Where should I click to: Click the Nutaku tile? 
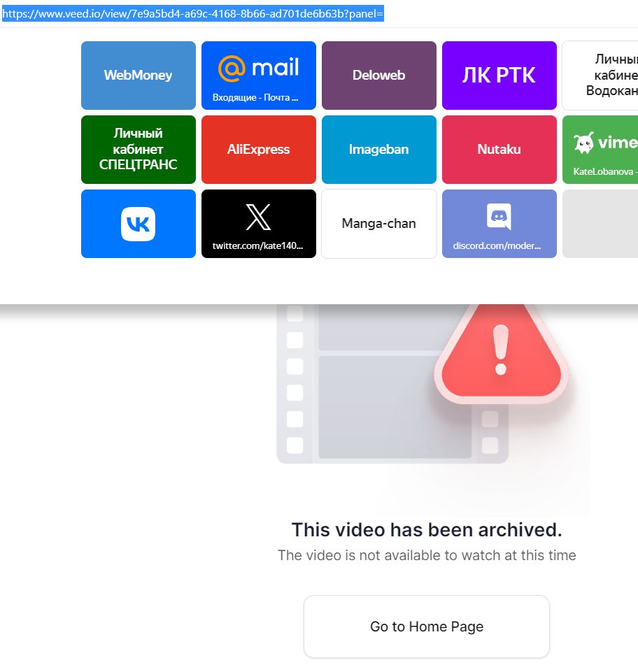pyautogui.click(x=499, y=150)
